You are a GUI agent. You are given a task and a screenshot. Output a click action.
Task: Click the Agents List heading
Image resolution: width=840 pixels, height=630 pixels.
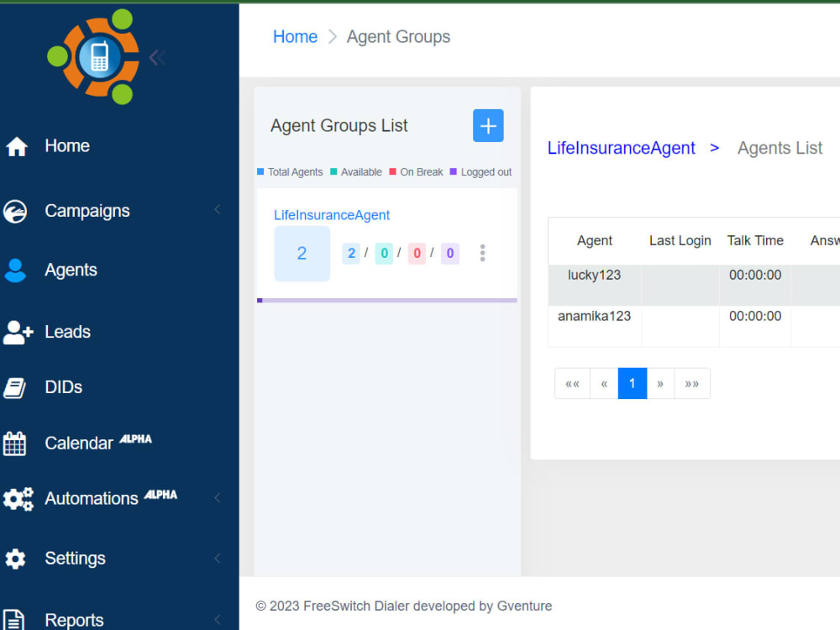pos(780,148)
